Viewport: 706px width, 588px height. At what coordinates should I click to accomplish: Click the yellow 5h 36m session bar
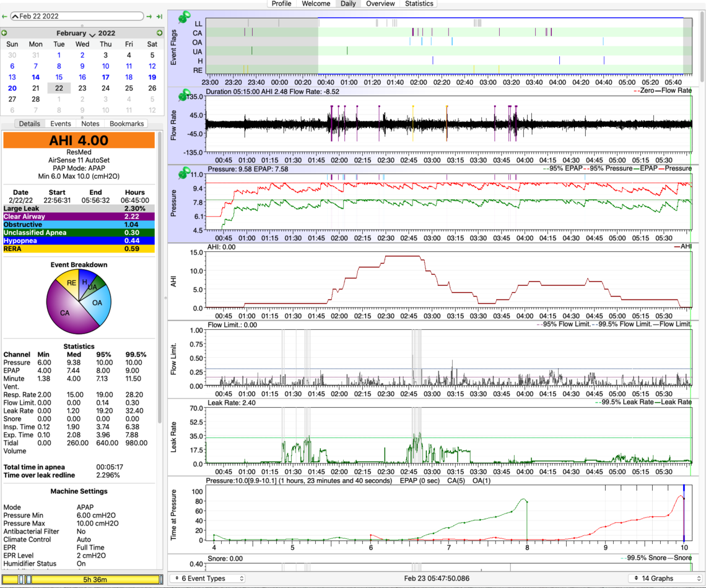coord(82,579)
